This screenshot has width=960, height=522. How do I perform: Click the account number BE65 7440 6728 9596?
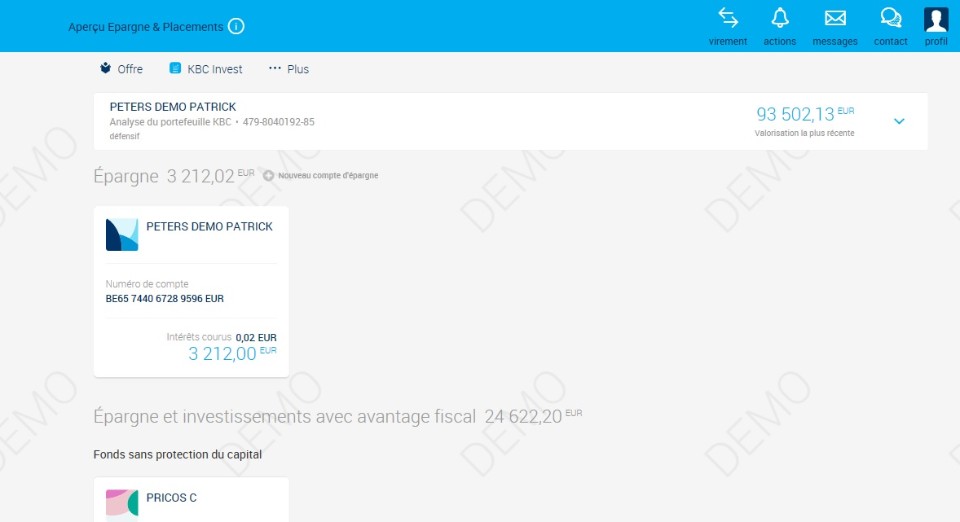165,299
